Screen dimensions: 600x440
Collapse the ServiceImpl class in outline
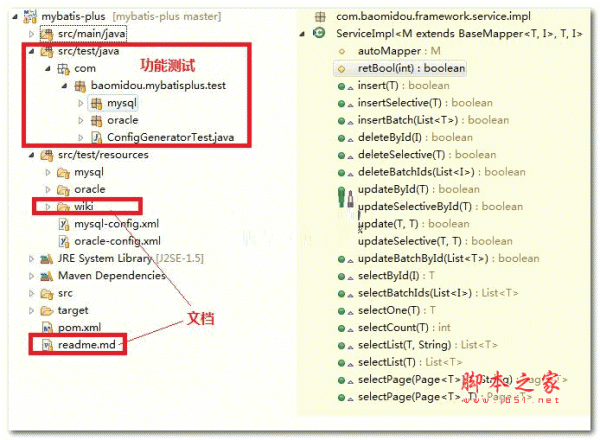[302, 34]
